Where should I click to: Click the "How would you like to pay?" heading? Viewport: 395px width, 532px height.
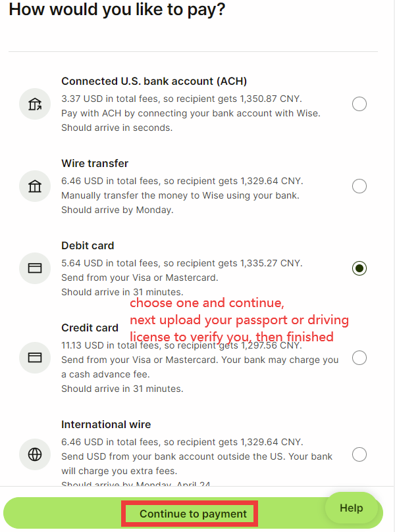coord(117,11)
